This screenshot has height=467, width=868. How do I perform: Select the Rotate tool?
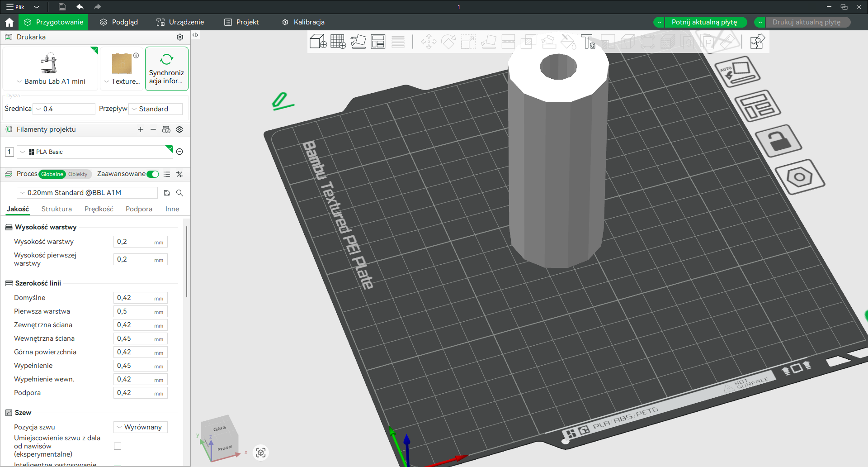point(448,42)
